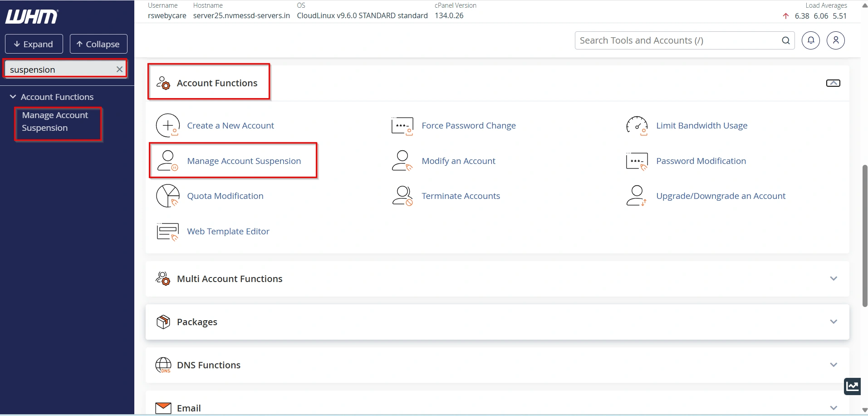The width and height of the screenshot is (868, 416).
Task: Open Create a New Account link
Action: 230,126
